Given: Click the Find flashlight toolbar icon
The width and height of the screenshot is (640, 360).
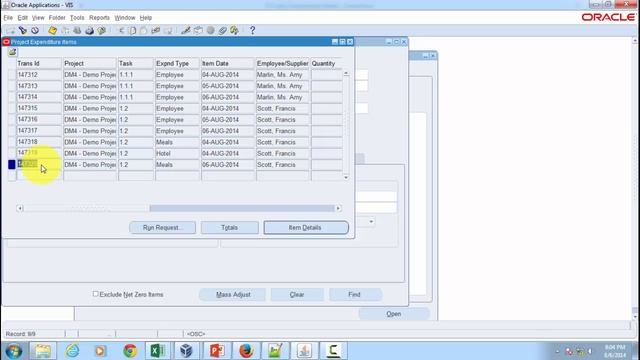Looking at the screenshot, I should [x=23, y=30].
